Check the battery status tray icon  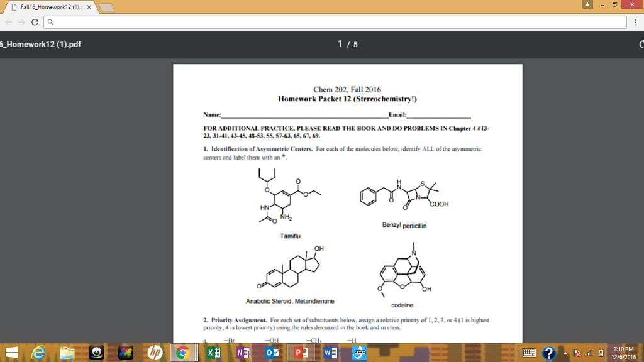click(601, 353)
